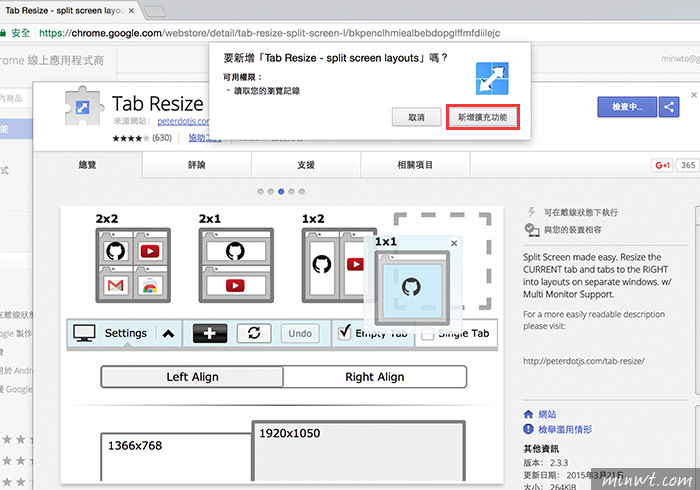Screen dimensions: 700x490
Task: Collapse Settings with the up chevron
Action: (x=168, y=333)
